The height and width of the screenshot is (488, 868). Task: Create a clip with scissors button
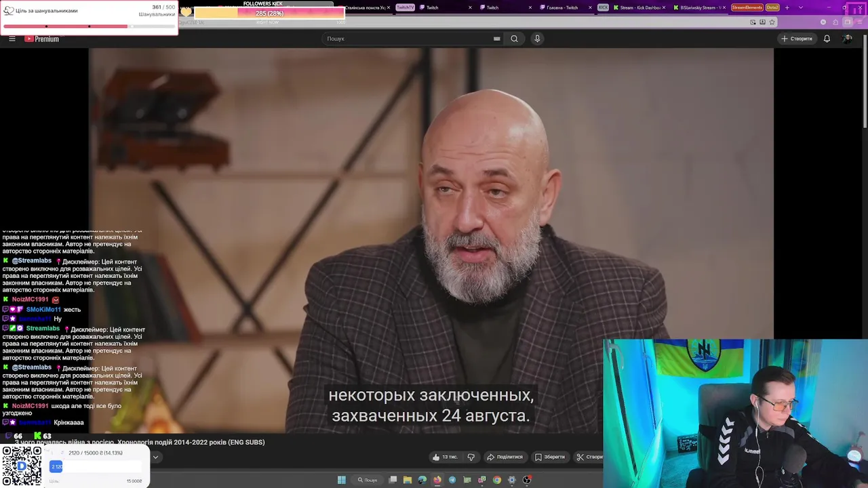[x=589, y=457]
